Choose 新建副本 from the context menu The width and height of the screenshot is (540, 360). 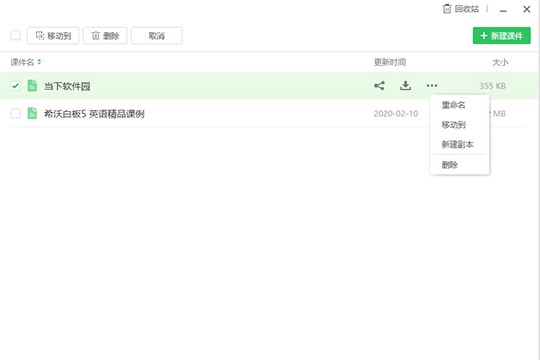click(x=457, y=144)
